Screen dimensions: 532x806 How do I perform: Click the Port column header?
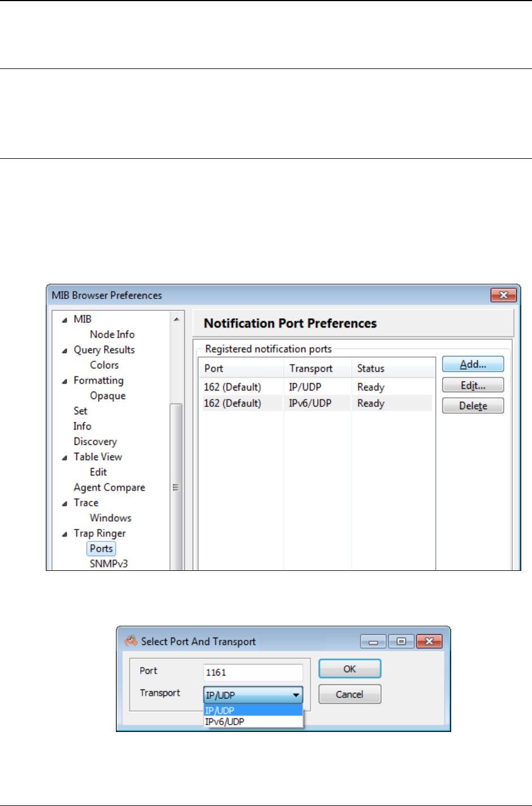click(x=241, y=369)
